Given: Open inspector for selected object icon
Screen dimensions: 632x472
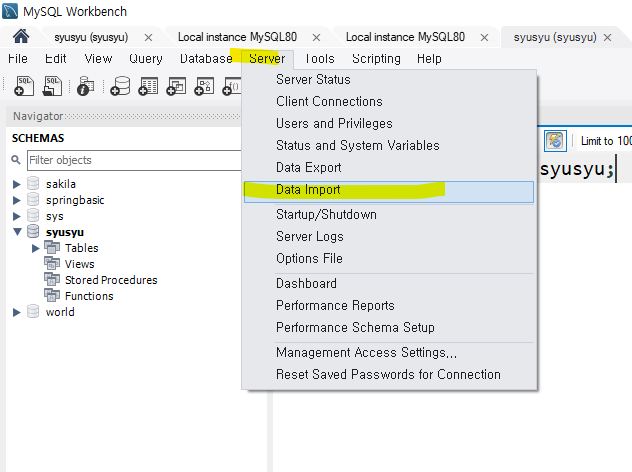Looking at the screenshot, I should [x=85, y=86].
